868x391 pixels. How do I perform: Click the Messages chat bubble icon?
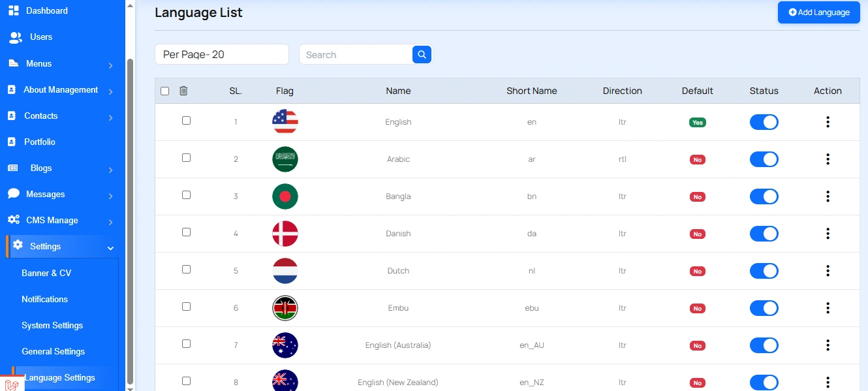pyautogui.click(x=14, y=194)
